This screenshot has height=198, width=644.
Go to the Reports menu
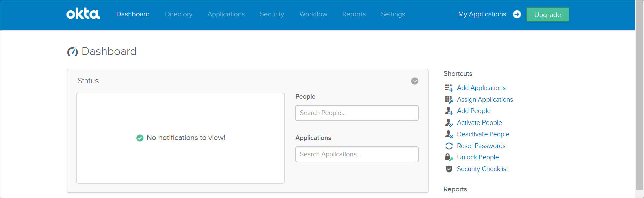pos(354,14)
